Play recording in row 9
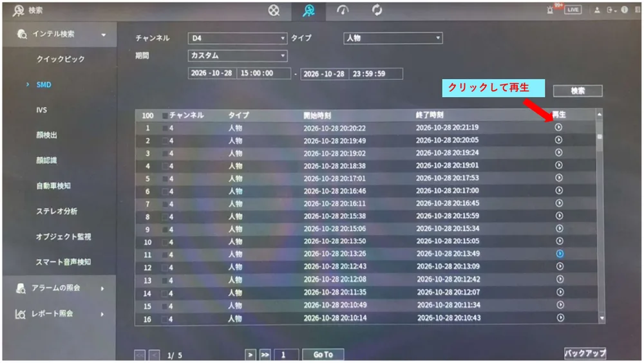 pos(560,228)
